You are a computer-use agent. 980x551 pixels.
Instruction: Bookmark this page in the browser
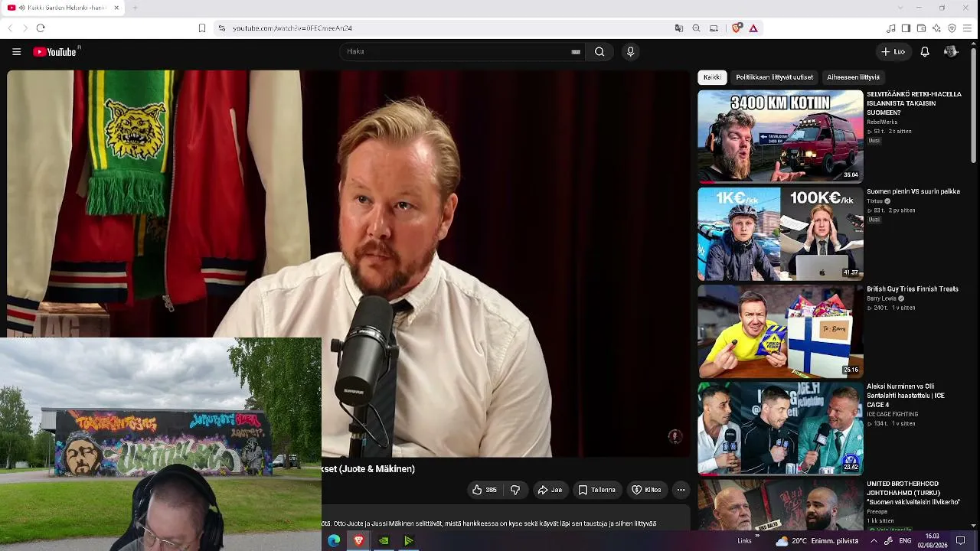tap(202, 28)
